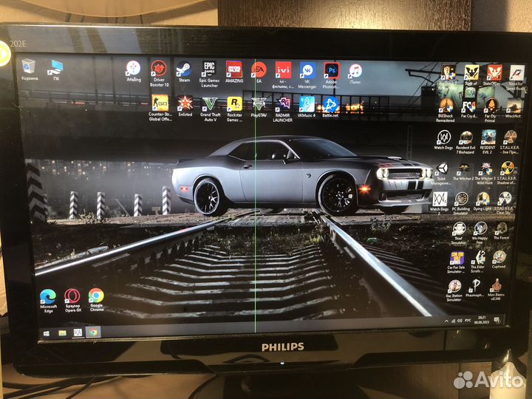Screen dimensions: 532x399
Task: Open Adobe Photoshop desktop icon
Action: click(x=331, y=70)
